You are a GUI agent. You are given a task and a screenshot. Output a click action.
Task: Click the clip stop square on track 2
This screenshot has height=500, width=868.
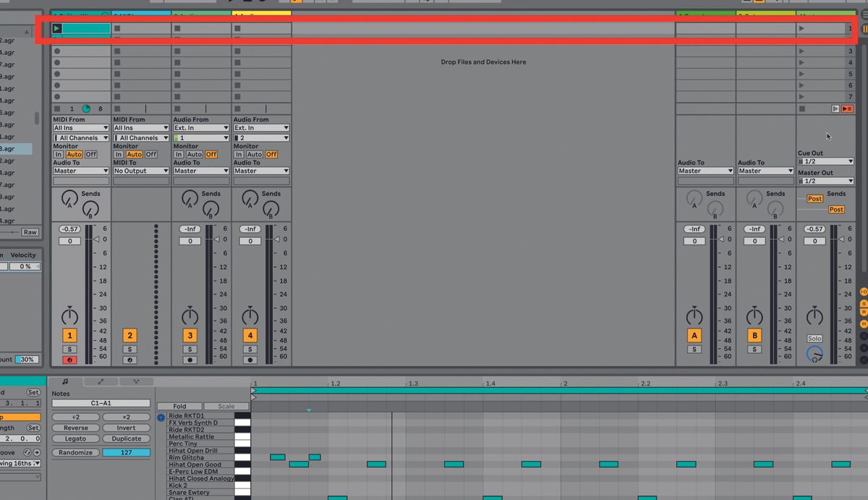pyautogui.click(x=116, y=28)
